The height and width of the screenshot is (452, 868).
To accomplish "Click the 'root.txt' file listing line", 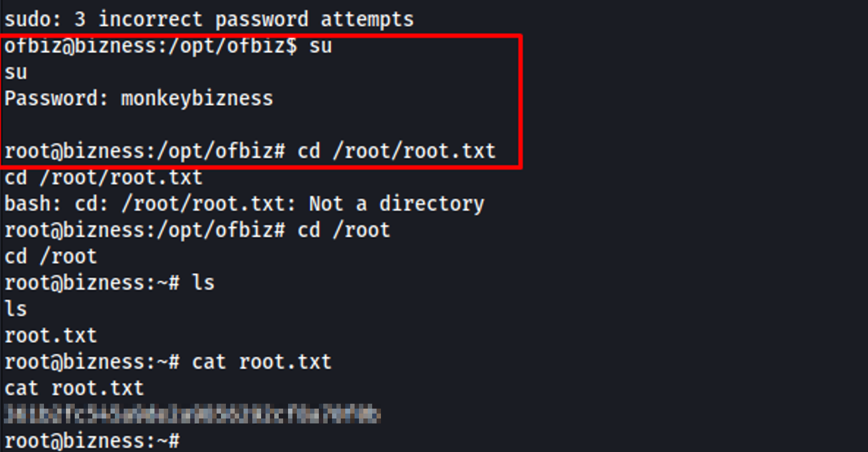I will tap(51, 336).
